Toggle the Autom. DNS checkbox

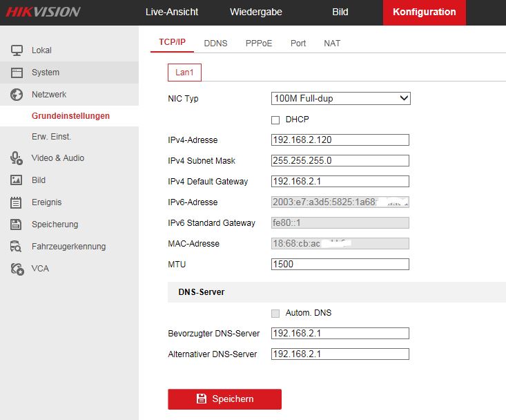pos(275,313)
